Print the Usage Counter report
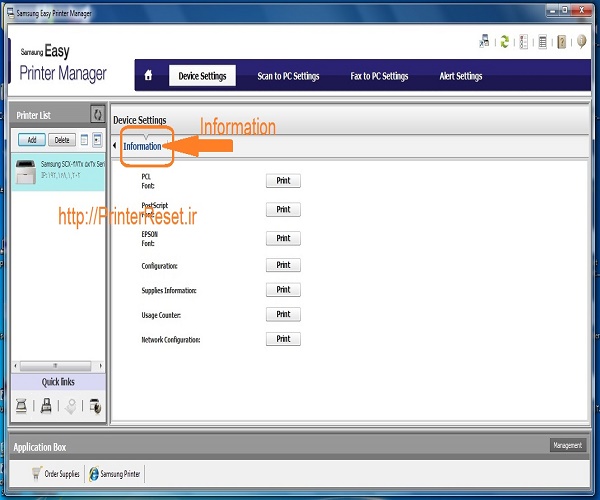Image resolution: width=600 pixels, height=500 pixels. point(283,314)
